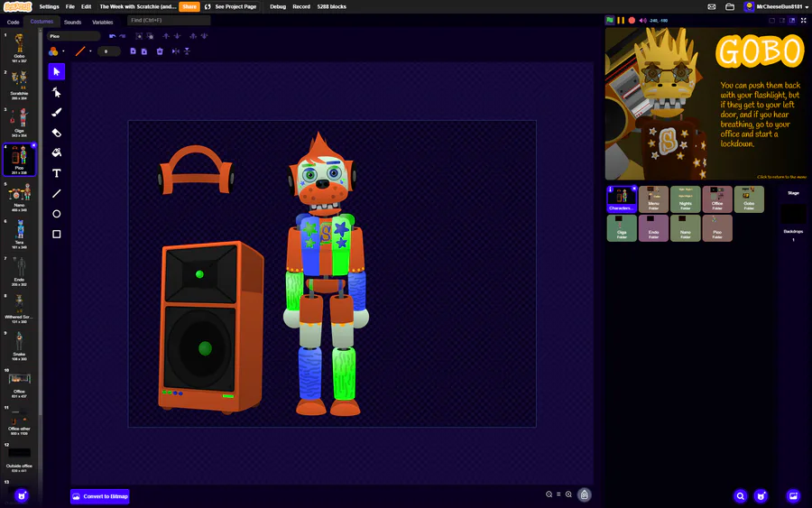Screen dimensions: 812x508
Task: Delete the Characters sprite via its X
Action: coord(634,189)
